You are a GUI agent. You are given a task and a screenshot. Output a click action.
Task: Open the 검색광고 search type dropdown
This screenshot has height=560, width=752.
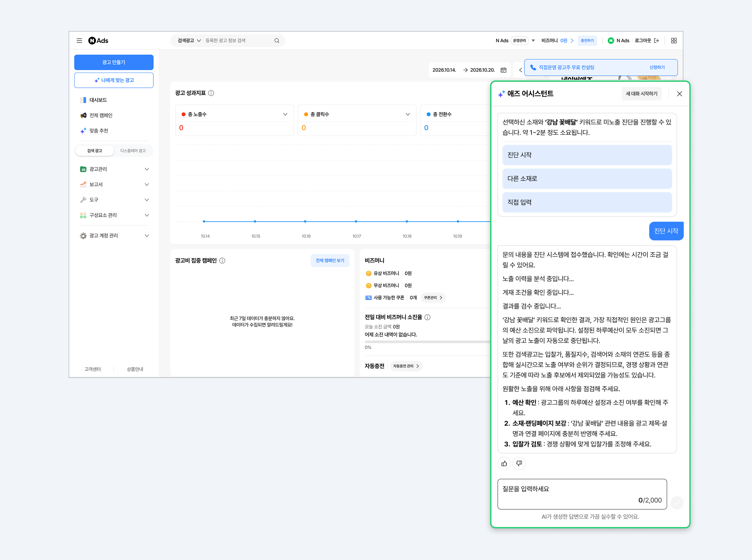189,41
